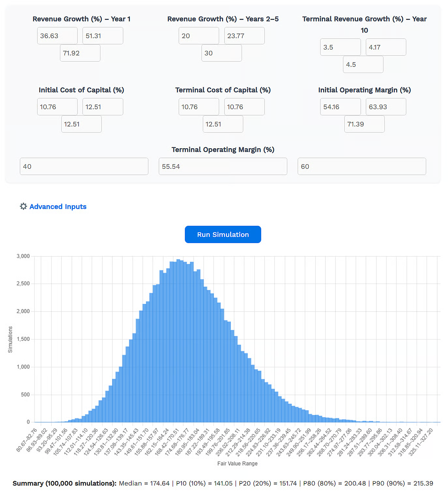Screen dimensions: 448x492
Task: Click the Advanced Inputs gear icon
Action: pyautogui.click(x=23, y=206)
